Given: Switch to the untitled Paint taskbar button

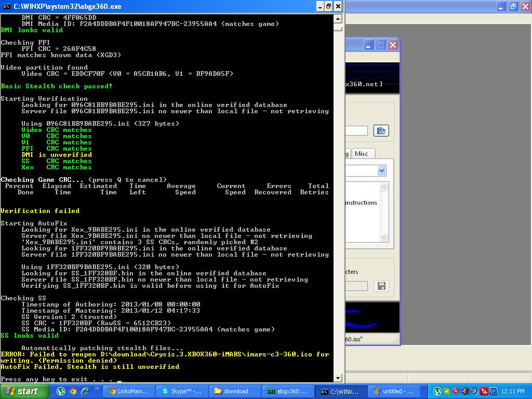Looking at the screenshot, I should coord(394,391).
